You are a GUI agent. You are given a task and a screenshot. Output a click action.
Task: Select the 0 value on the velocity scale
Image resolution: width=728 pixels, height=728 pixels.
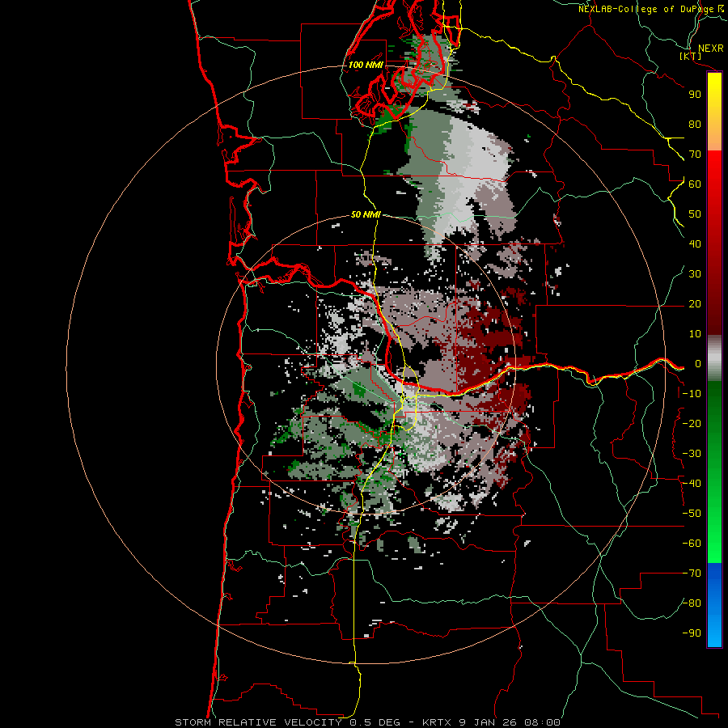698,364
